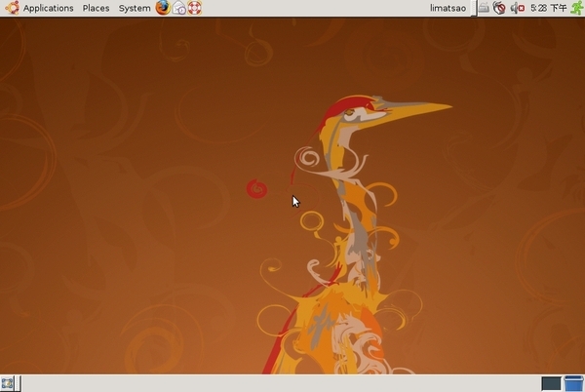Screen dimensions: 585x392
Task: Click the printer icon in the tray
Action: click(x=484, y=8)
